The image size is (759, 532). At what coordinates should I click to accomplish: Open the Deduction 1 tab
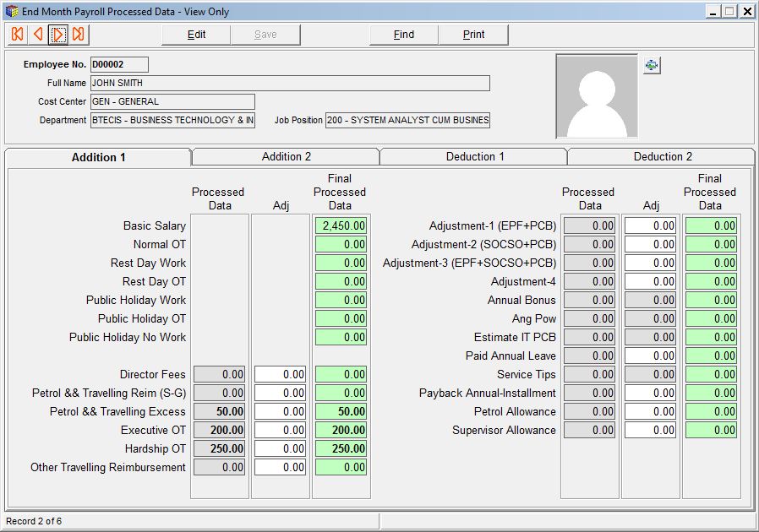click(x=475, y=157)
